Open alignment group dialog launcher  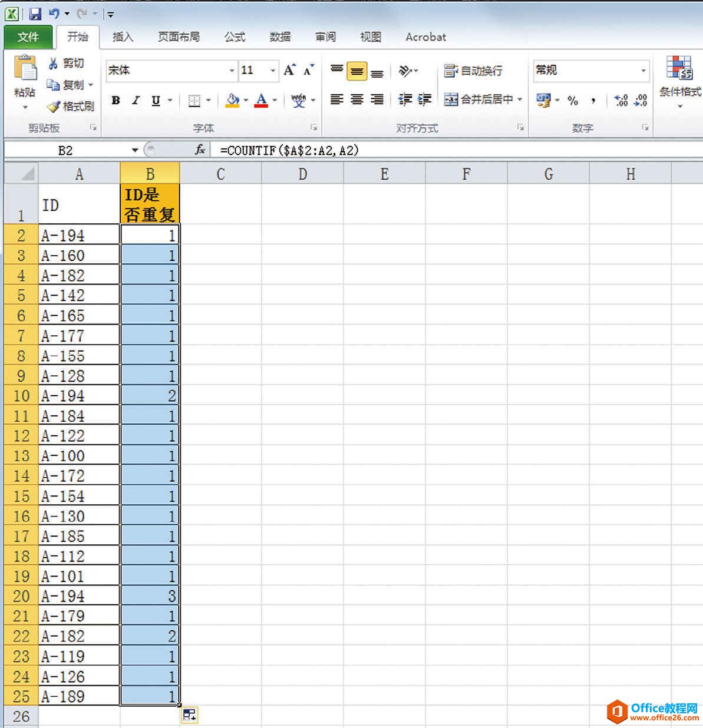point(520,127)
